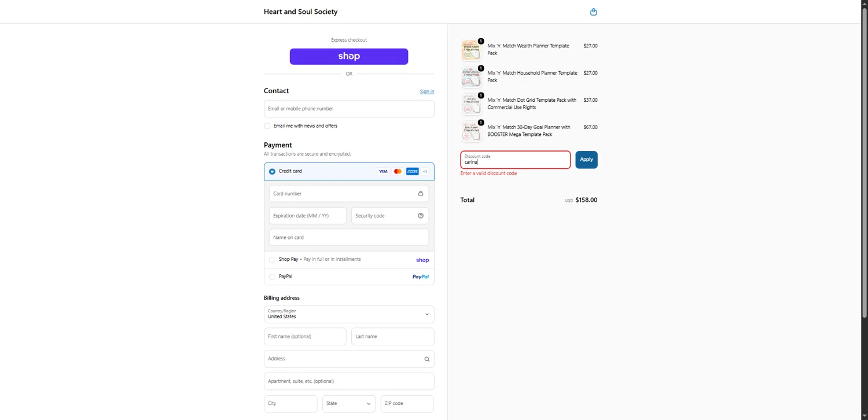Screen dimensions: 868x420
Task: Click the $158.00 total amount
Action: pos(586,200)
